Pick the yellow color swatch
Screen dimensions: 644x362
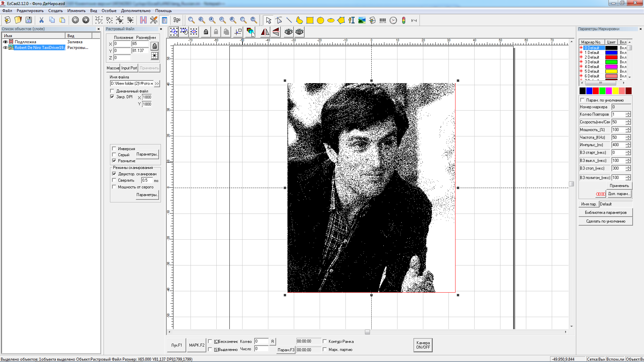[615, 91]
